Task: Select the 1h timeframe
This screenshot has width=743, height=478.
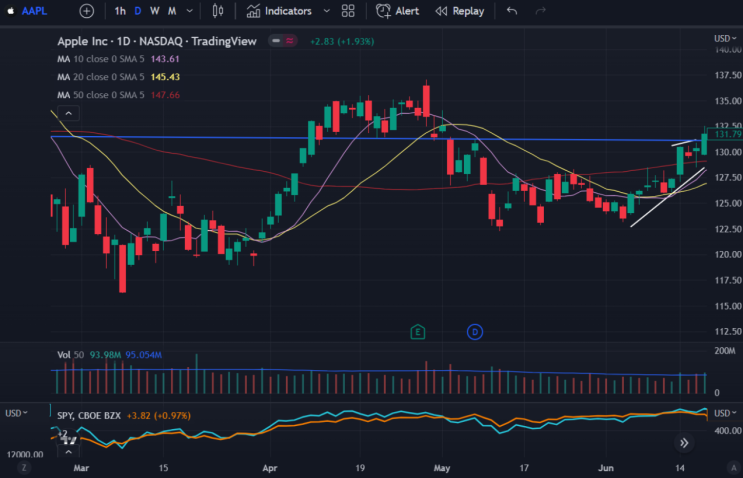Action: click(120, 11)
